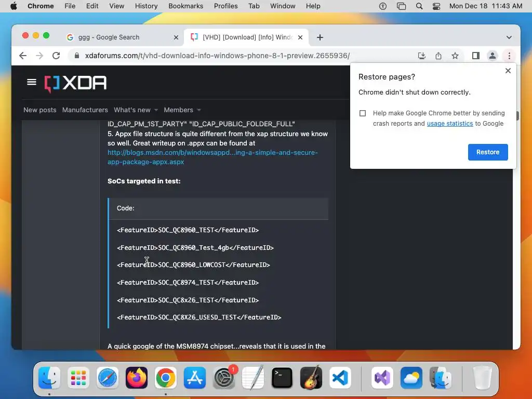This screenshot has width=532, height=399.
Task: Open the Help menu
Action: [313, 6]
